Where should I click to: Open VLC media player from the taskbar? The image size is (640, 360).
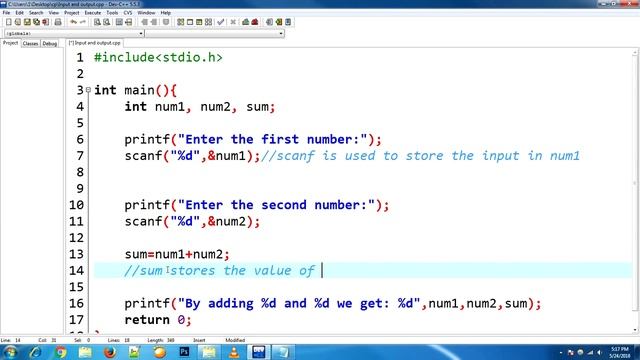(234, 352)
